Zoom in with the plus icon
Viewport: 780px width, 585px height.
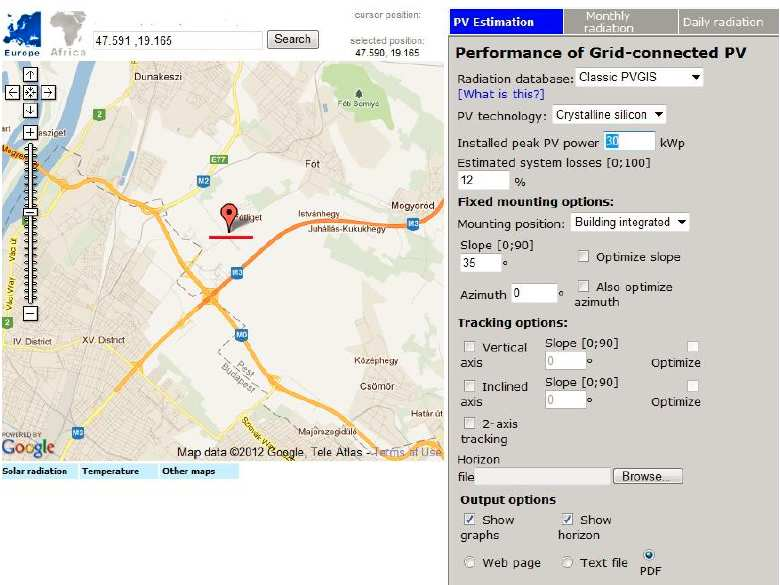point(30,132)
